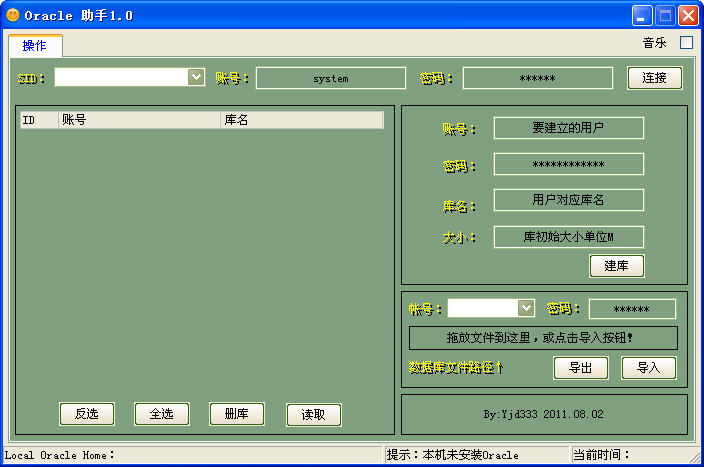Click the 全选 select all button
The image size is (704, 467).
[162, 414]
